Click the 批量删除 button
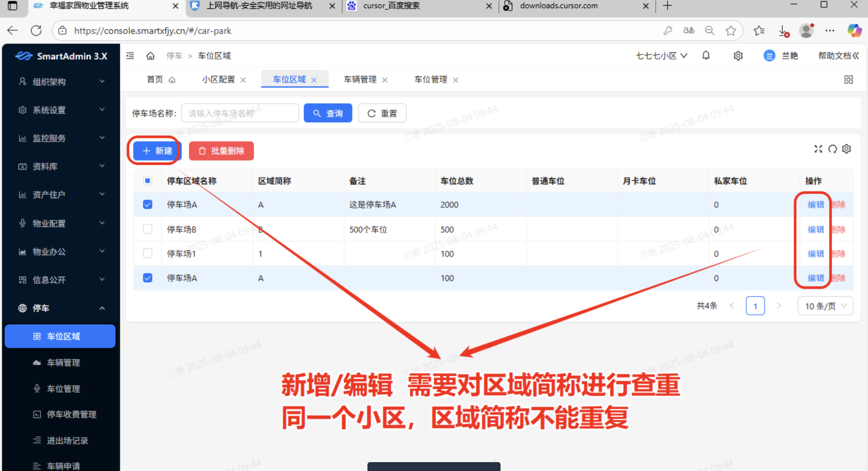The height and width of the screenshot is (471, 868). pos(221,151)
